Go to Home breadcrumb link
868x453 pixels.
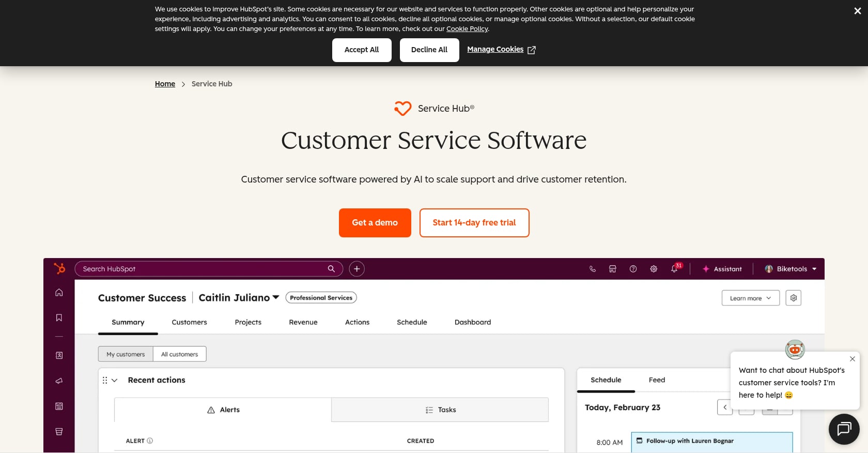165,84
